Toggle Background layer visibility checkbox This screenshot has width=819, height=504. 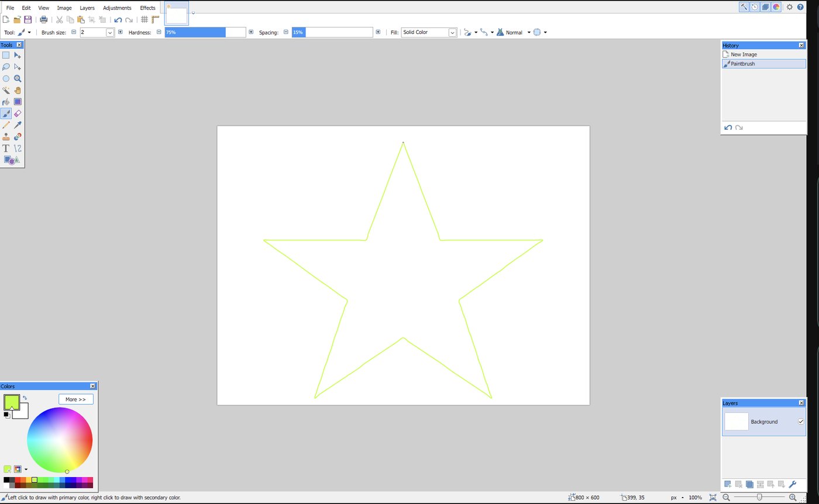point(801,422)
